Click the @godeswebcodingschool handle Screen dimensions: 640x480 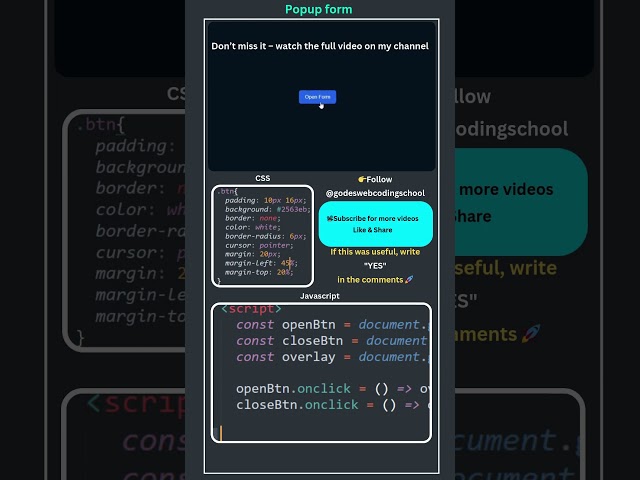pyautogui.click(x=375, y=193)
